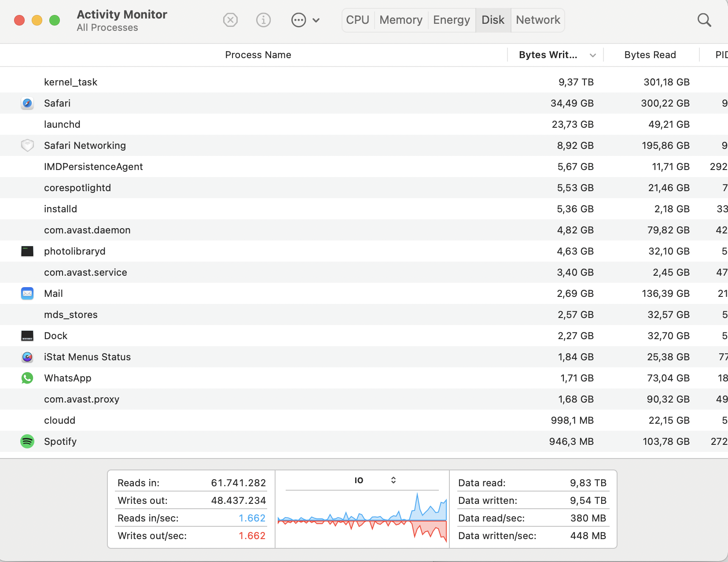Image resolution: width=728 pixels, height=562 pixels.
Task: Sort by the Process Name column header
Action: [258, 55]
